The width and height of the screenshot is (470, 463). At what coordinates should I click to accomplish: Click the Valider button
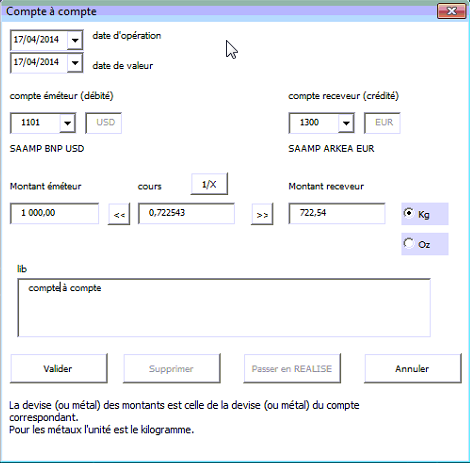point(59,368)
